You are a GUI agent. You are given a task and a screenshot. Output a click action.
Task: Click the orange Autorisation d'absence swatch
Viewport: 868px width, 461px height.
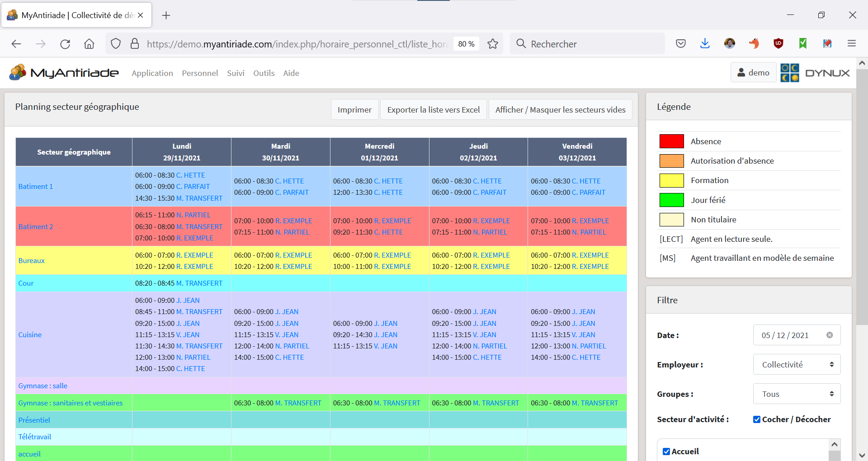click(671, 160)
